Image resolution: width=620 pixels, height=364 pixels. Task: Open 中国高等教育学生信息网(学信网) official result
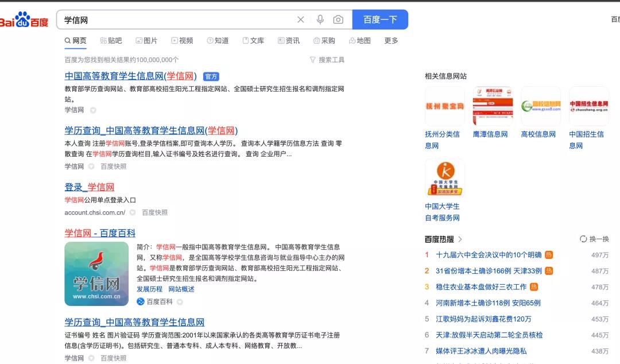click(x=130, y=76)
